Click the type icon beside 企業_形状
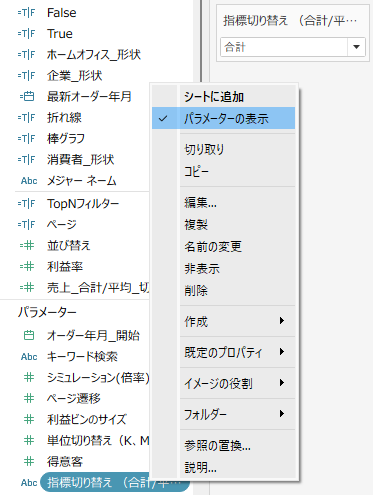The height and width of the screenshot is (495, 373). click(x=26, y=76)
